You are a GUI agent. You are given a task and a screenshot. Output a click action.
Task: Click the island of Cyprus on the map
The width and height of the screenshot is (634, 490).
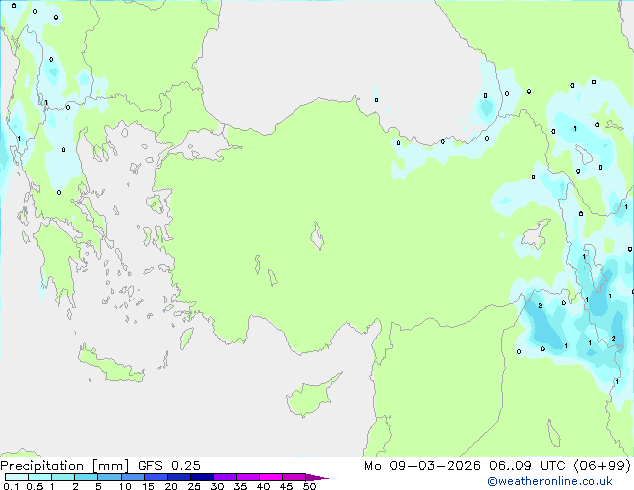pyautogui.click(x=309, y=397)
